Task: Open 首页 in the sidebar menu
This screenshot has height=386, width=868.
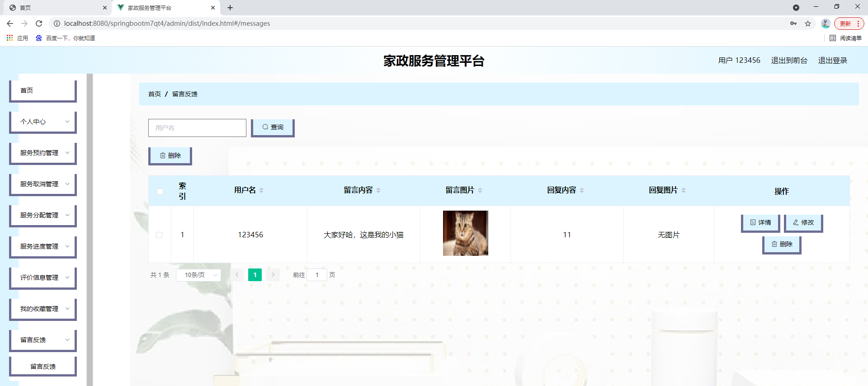Action: tap(43, 90)
